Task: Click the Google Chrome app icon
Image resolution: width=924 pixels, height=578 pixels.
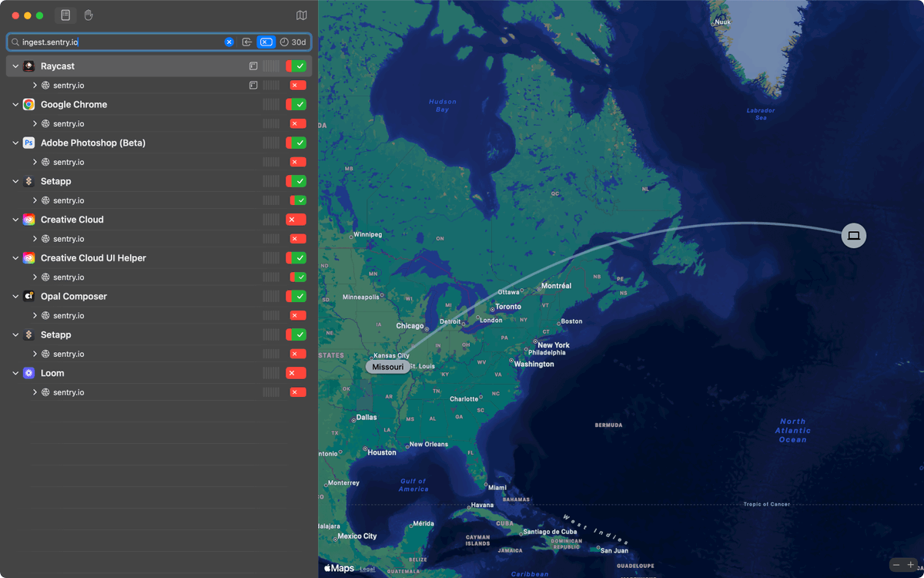Action: click(x=28, y=105)
